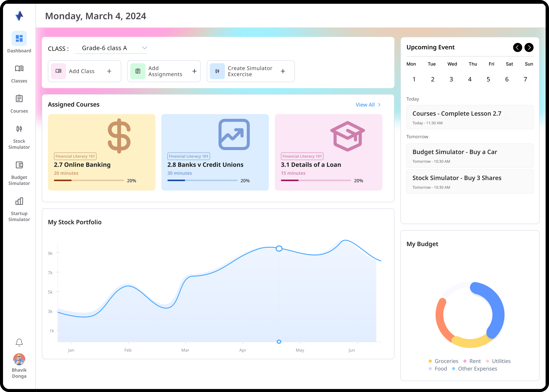Open the Dashboard sidebar icon
Screen dimensions: 549x392
(19, 39)
